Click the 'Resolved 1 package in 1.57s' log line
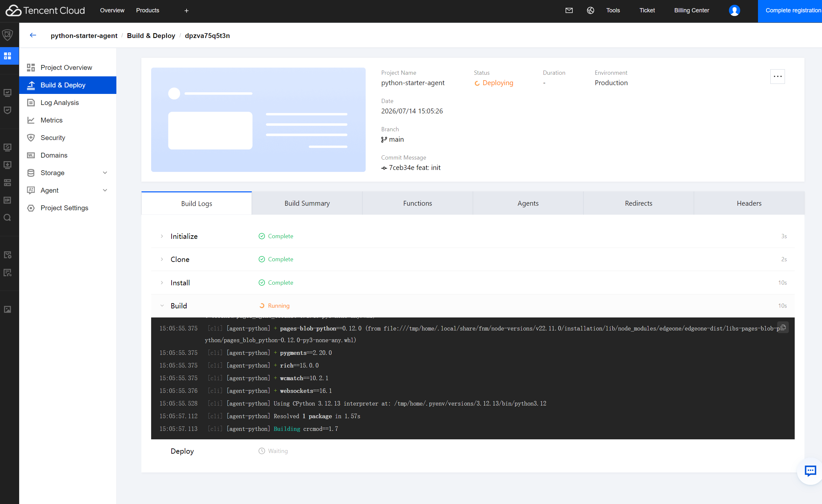The image size is (822, 504). (317, 416)
